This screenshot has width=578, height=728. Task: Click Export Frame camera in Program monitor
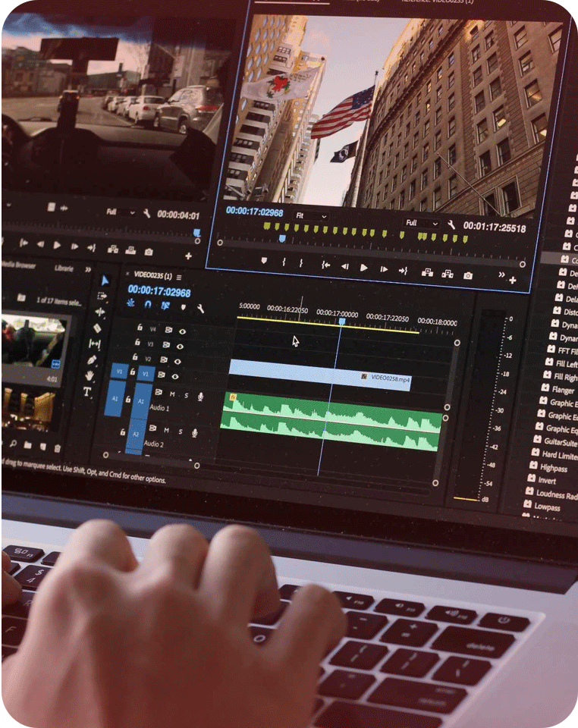468,275
